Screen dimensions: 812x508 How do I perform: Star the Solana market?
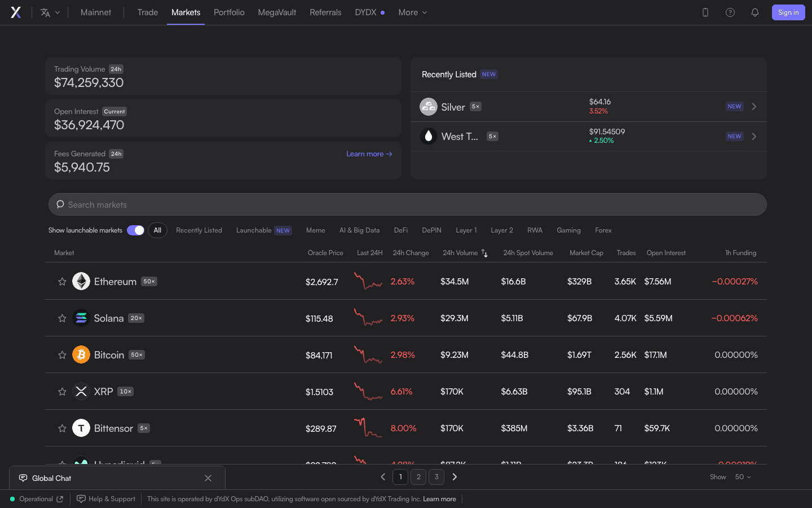pos(62,318)
